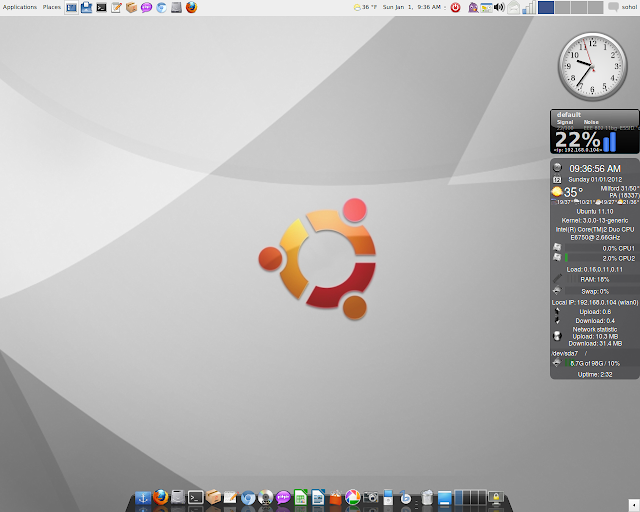This screenshot has width=640, height=512.
Task: Open the Applications menu
Action: (x=20, y=7)
